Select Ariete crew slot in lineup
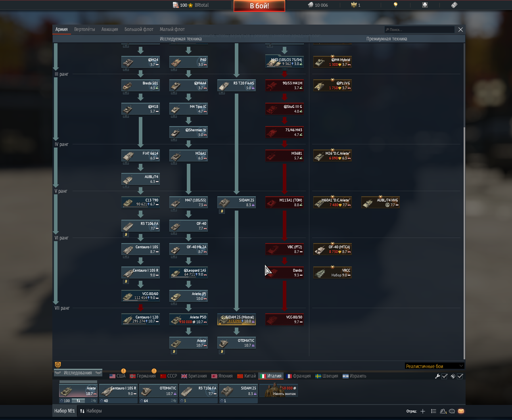Image resolution: width=512 pixels, height=420 pixels. 78,391
